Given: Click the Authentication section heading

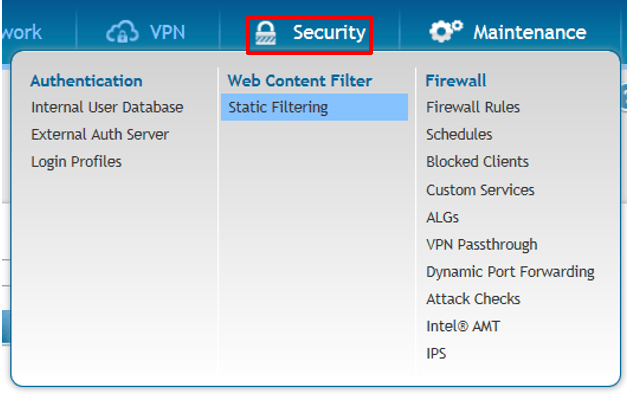Looking at the screenshot, I should [86, 81].
